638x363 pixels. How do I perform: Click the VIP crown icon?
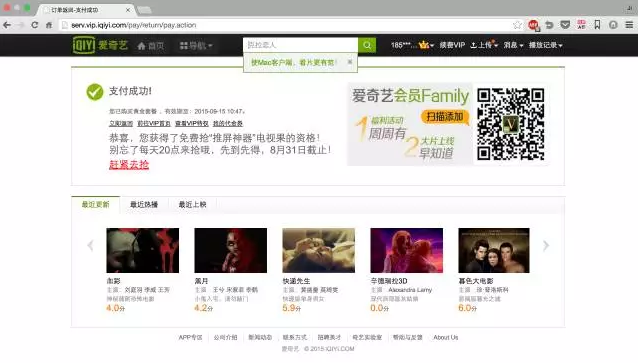[x=424, y=45]
